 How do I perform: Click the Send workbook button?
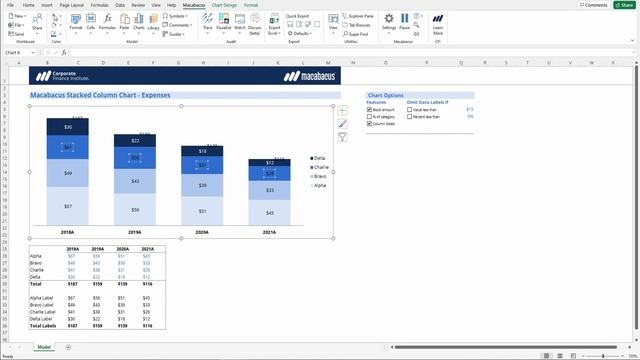[16, 34]
